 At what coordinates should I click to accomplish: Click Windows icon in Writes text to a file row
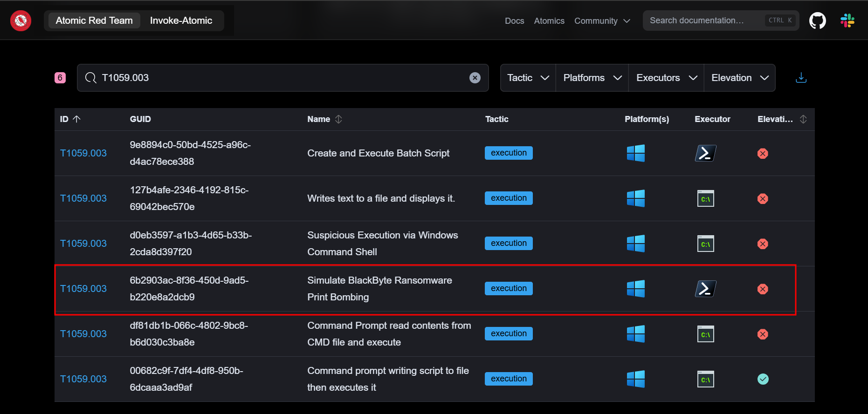tap(636, 198)
